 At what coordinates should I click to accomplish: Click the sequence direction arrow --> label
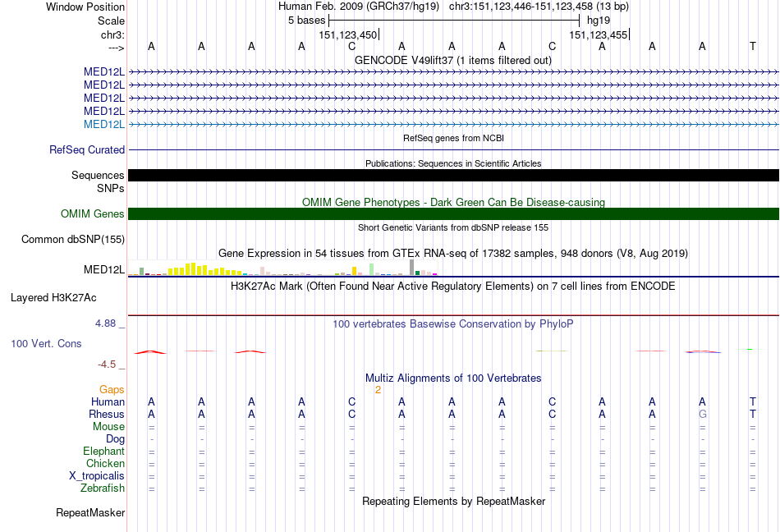coord(117,48)
